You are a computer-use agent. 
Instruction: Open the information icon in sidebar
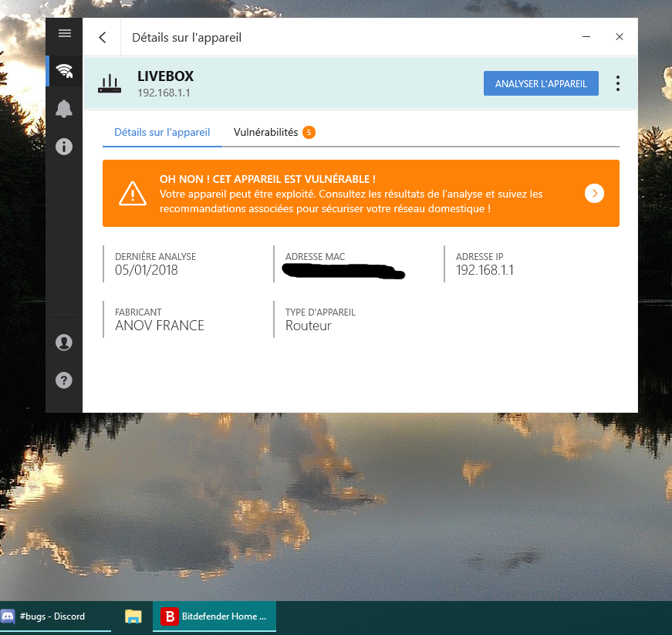coord(64,147)
